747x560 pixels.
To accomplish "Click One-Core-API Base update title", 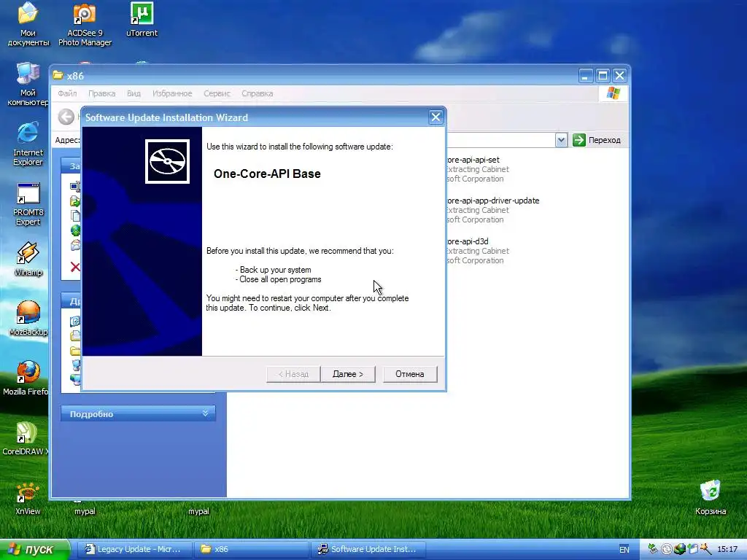I will 267,174.
